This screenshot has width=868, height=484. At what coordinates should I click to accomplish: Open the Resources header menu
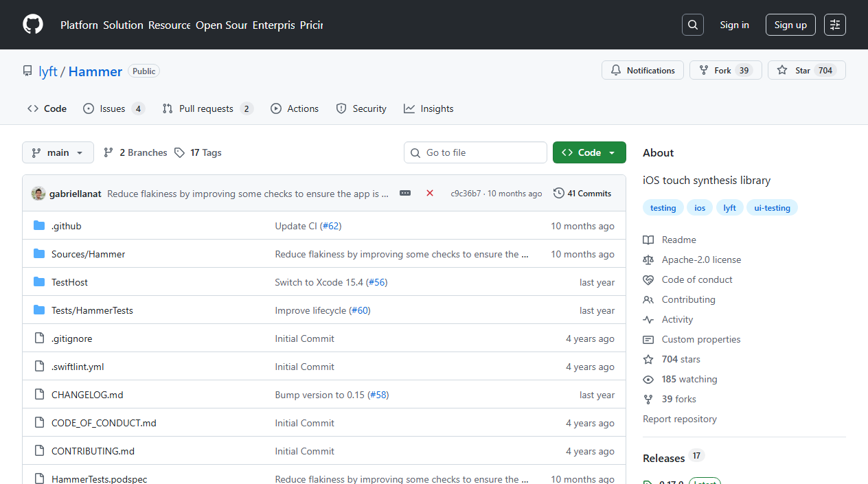170,25
